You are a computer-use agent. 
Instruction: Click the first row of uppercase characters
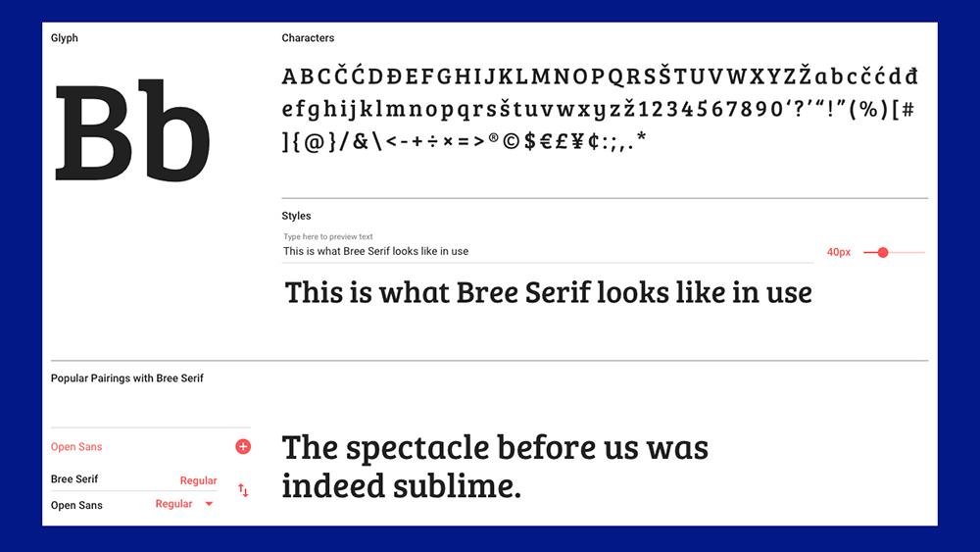[x=600, y=75]
